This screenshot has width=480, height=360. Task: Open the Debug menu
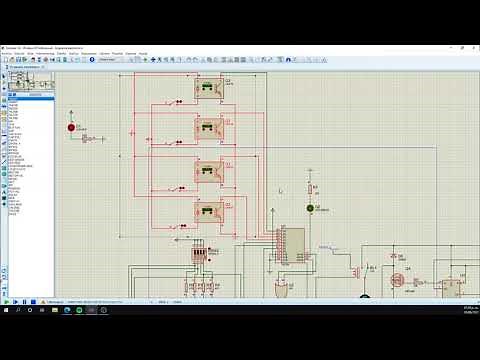coord(89,53)
